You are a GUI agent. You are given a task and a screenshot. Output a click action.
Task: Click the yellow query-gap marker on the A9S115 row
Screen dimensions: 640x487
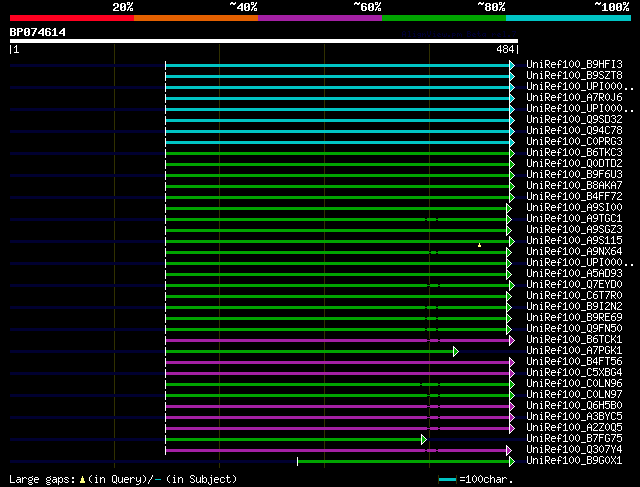click(x=479, y=244)
